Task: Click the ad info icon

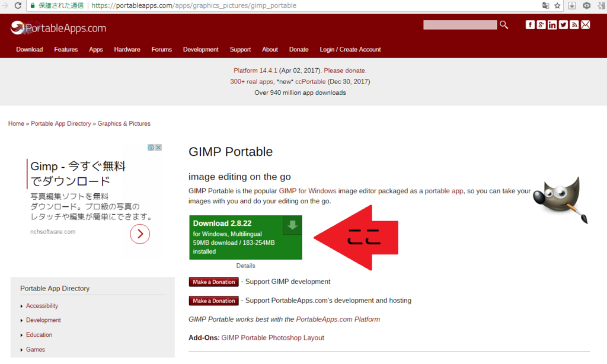Action: [x=151, y=148]
